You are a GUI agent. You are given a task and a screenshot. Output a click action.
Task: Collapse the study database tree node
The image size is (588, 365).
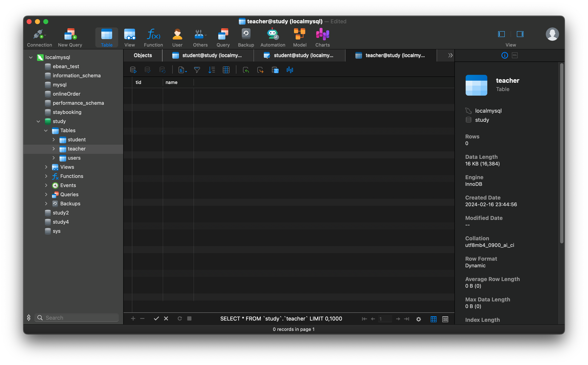tap(38, 121)
